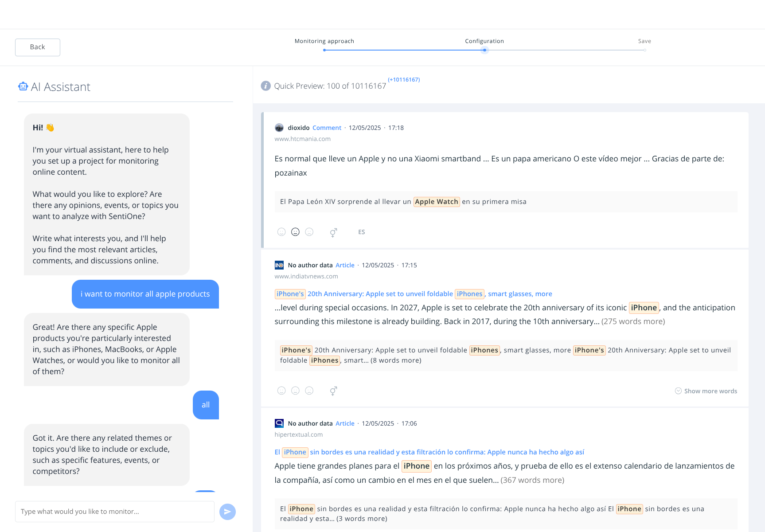765x532 pixels.
Task: Click the Hi! greeting assistant message
Action: [107, 194]
